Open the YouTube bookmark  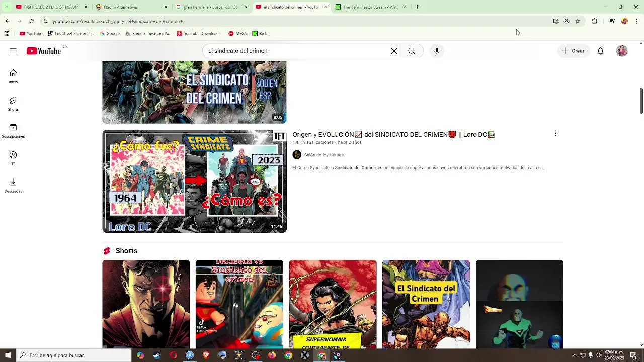coord(31,34)
